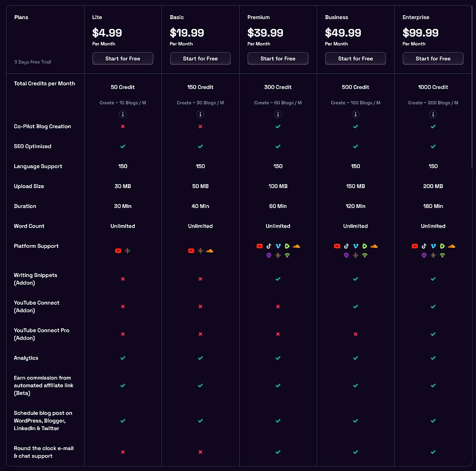Click the green play icon in Business Platform Support
The width and height of the screenshot is (476, 471).
tap(365, 246)
